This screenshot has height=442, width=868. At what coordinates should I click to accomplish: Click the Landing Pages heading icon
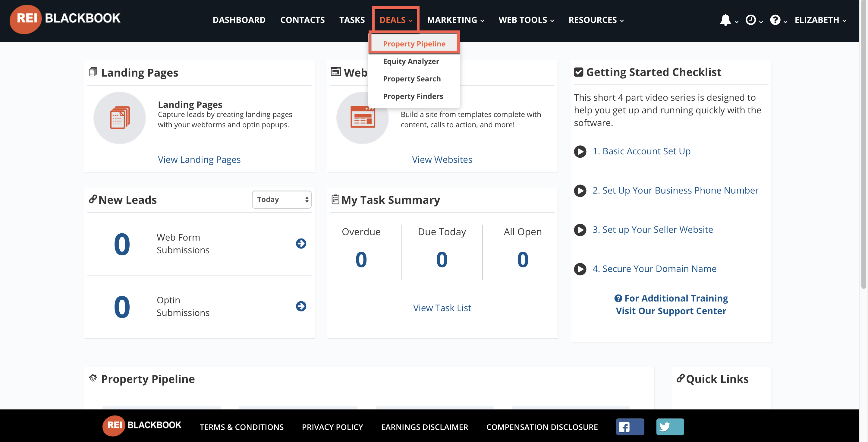click(x=93, y=72)
